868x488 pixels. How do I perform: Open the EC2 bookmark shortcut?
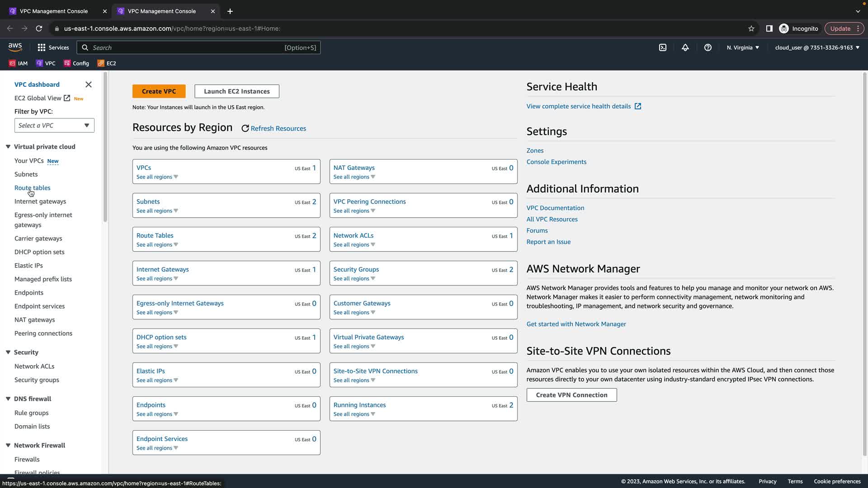107,63
